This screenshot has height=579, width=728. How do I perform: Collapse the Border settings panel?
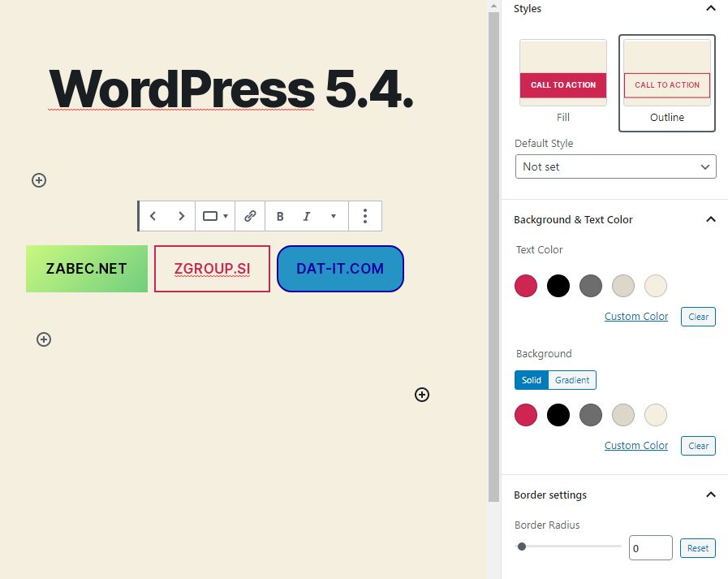pos(711,495)
